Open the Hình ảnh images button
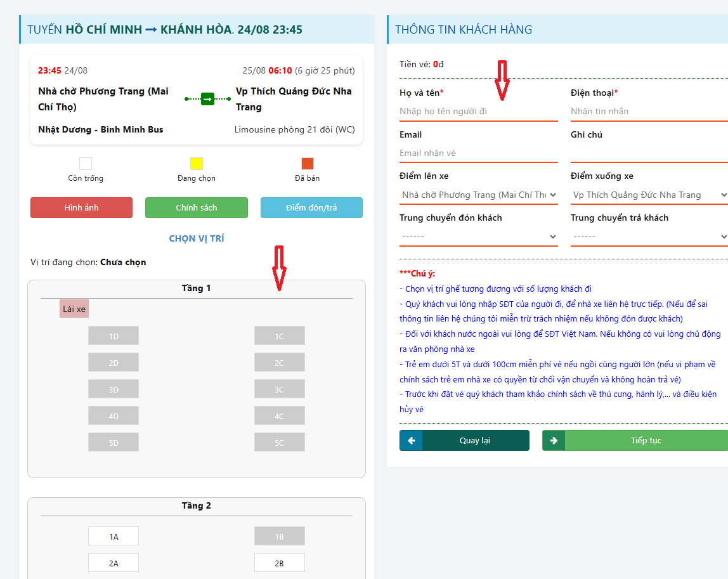The height and width of the screenshot is (579, 728). (x=81, y=208)
